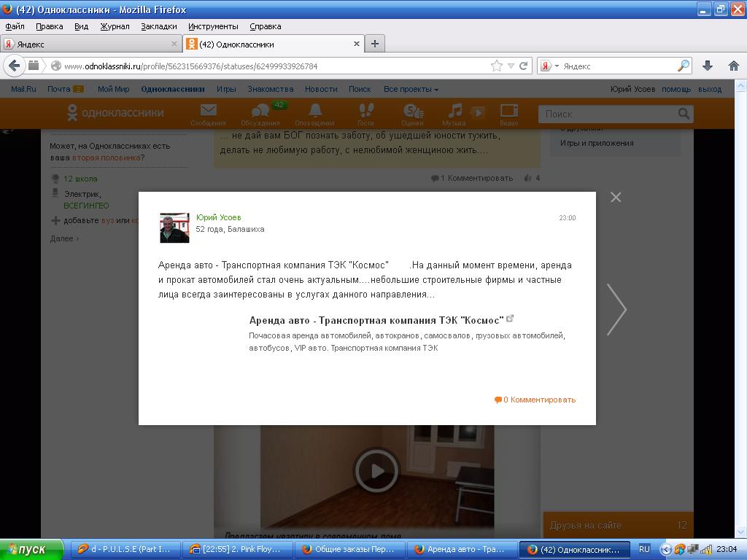This screenshot has width=747, height=560.
Task: Open Notifications (Оповещения) bell icon
Action: pyautogui.click(x=315, y=111)
